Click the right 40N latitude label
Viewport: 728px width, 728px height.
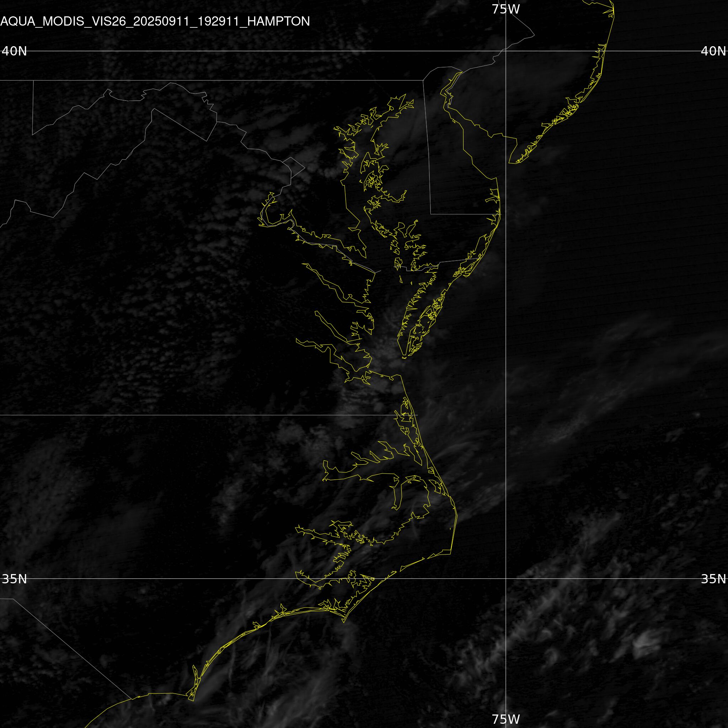[713, 51]
